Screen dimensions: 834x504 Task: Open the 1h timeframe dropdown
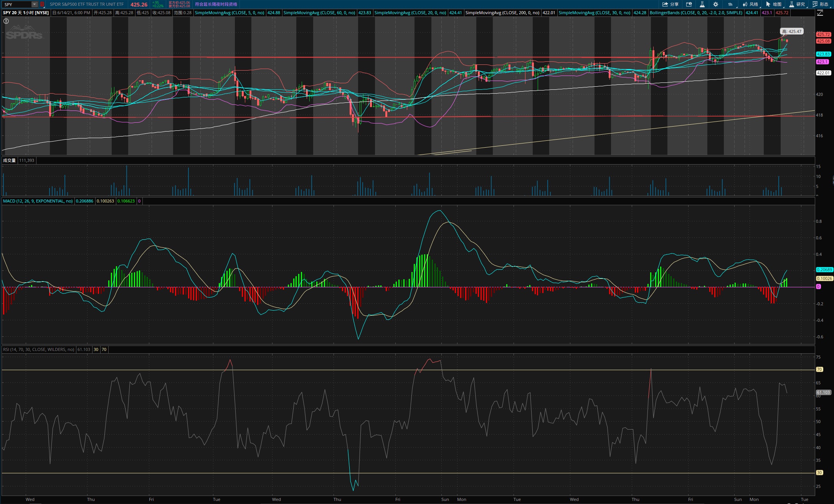click(x=730, y=4)
